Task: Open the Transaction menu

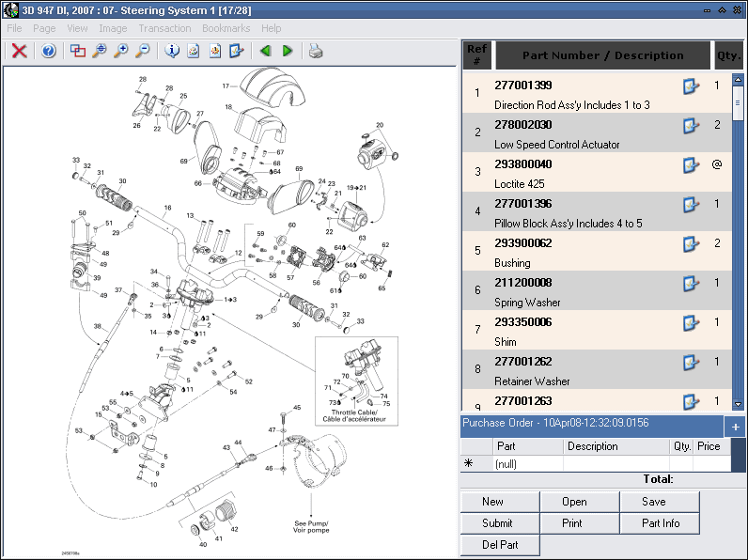Action: pos(164,28)
